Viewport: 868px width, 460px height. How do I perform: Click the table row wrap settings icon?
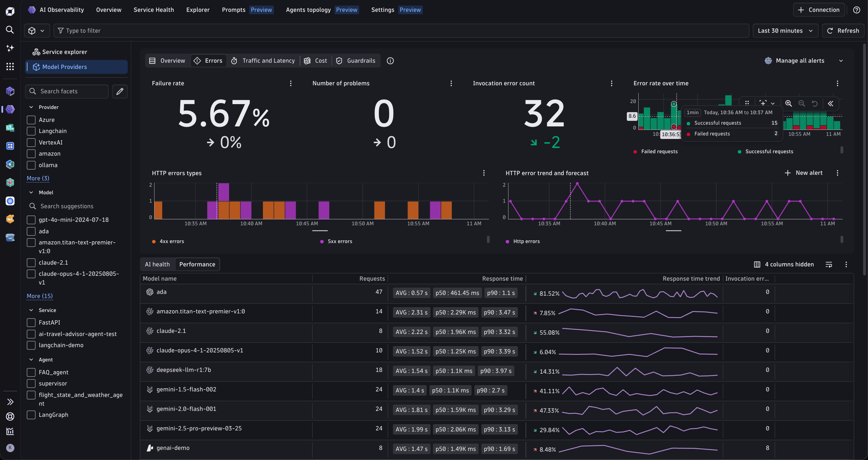(x=829, y=265)
